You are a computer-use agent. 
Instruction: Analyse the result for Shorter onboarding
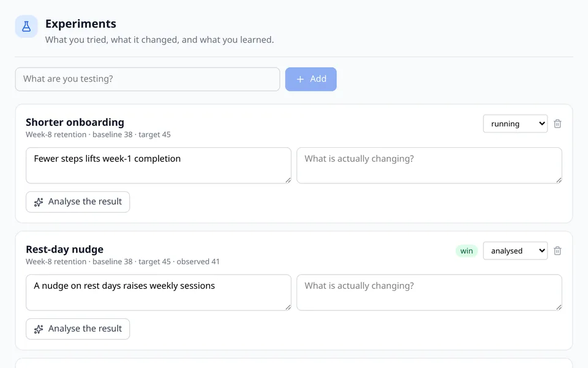78,202
